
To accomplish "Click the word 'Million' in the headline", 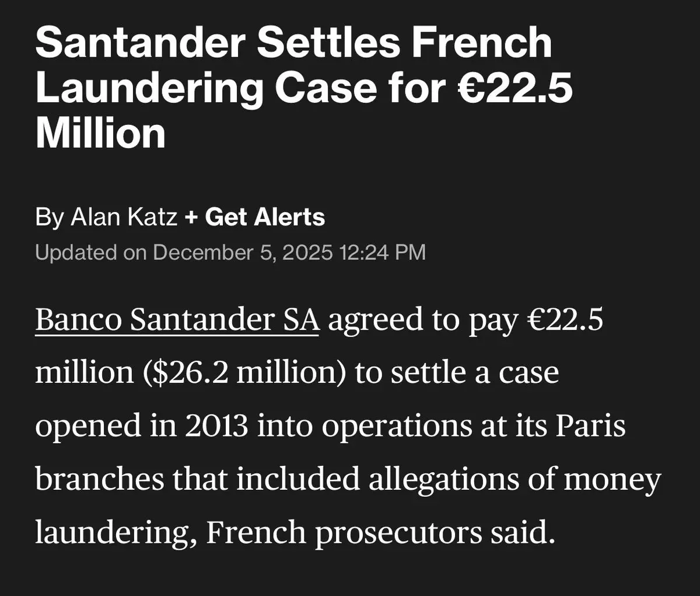I will click(x=100, y=133).
